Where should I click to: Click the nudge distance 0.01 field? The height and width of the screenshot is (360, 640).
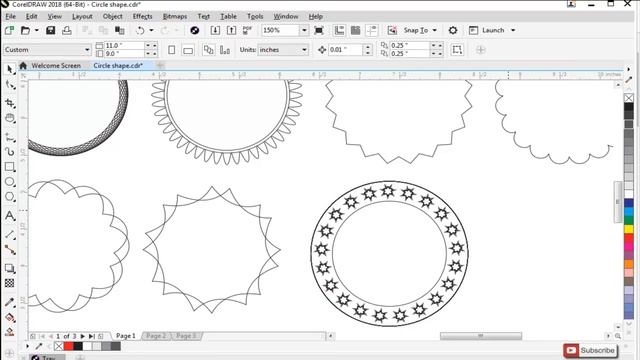point(345,50)
